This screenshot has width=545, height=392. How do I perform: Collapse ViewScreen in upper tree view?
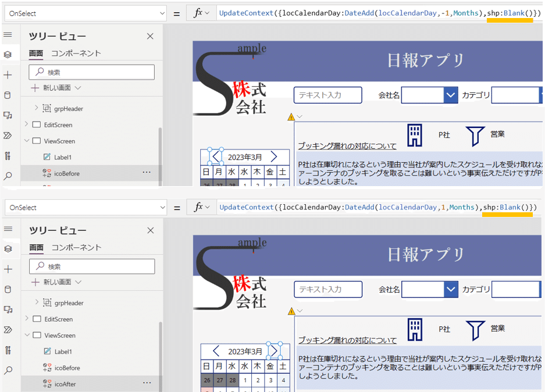[26, 141]
